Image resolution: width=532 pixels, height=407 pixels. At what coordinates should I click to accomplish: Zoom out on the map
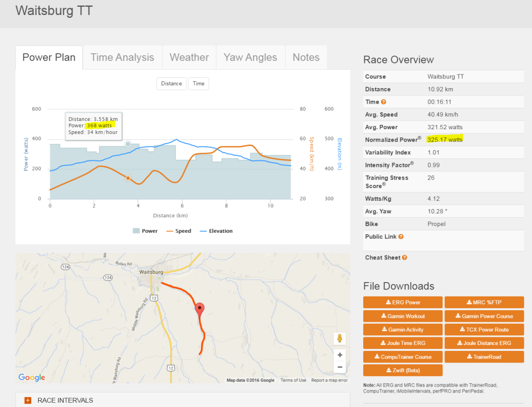click(340, 367)
